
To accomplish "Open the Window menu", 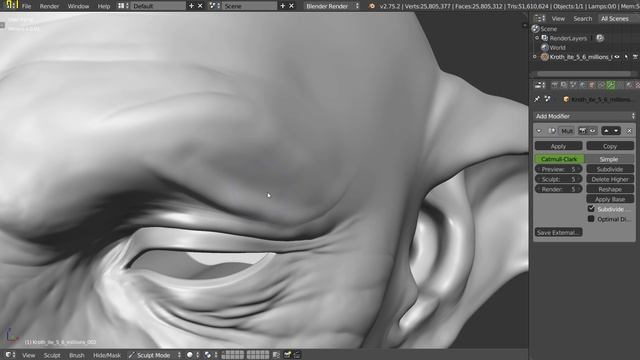I will pyautogui.click(x=78, y=6).
